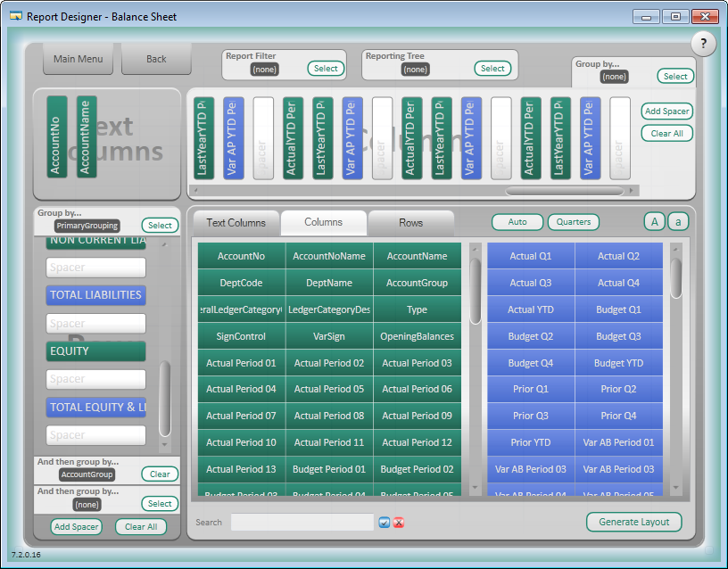Switch to the Rows tab
Image resolution: width=728 pixels, height=569 pixels.
tap(410, 223)
